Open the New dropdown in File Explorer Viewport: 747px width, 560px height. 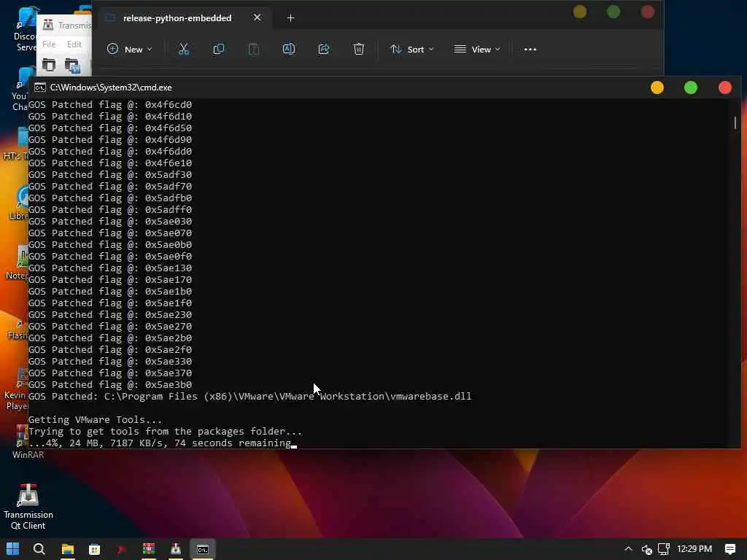point(130,49)
